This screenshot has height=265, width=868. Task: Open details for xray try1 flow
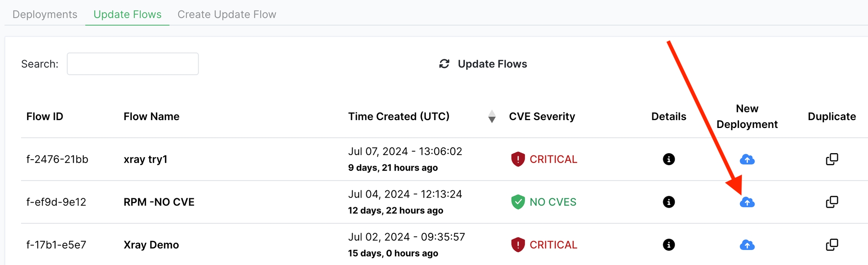coord(669,159)
